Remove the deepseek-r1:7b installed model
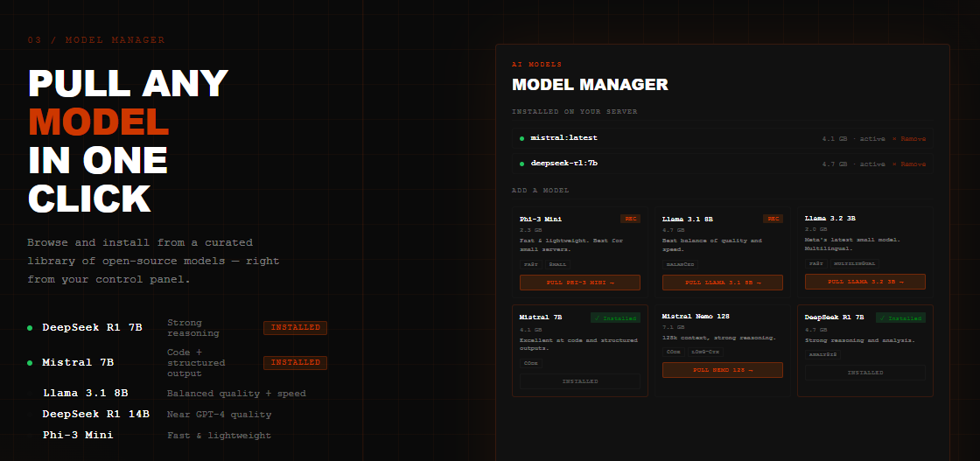 (x=909, y=164)
